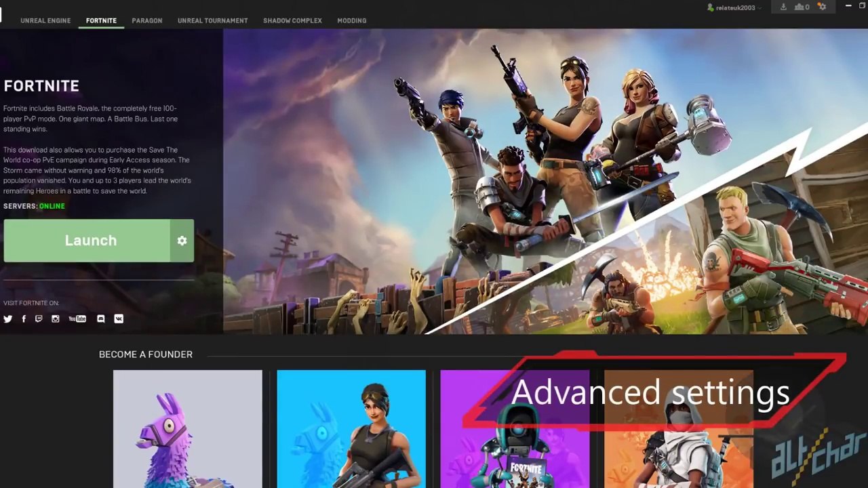Open the Shadow Complex tab
The height and width of the screenshot is (488, 868).
point(292,20)
